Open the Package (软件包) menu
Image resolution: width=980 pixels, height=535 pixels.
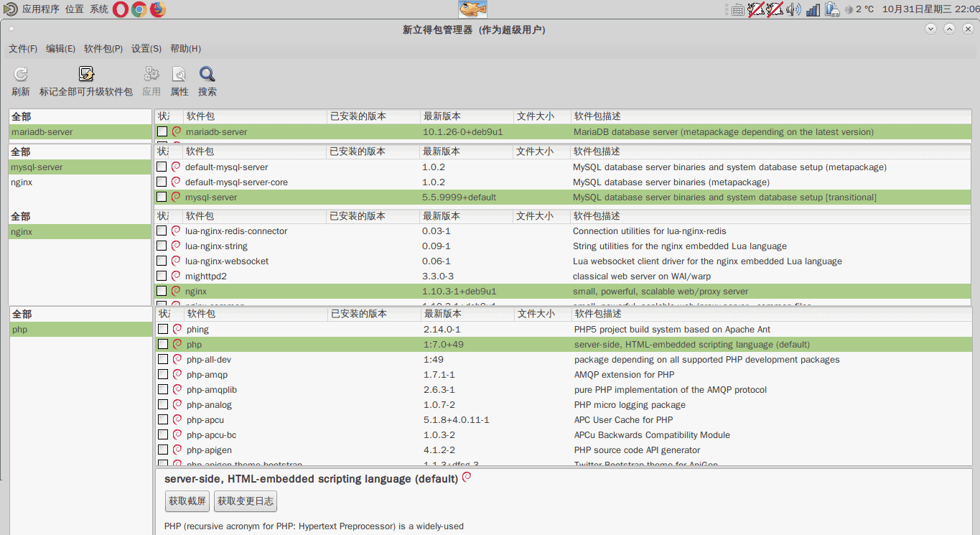[103, 49]
